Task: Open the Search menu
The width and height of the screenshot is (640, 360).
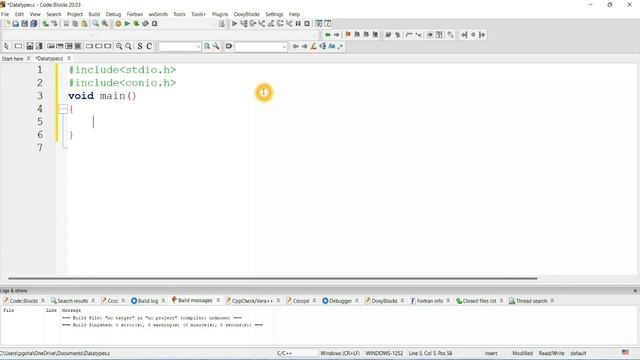Action: click(53, 14)
